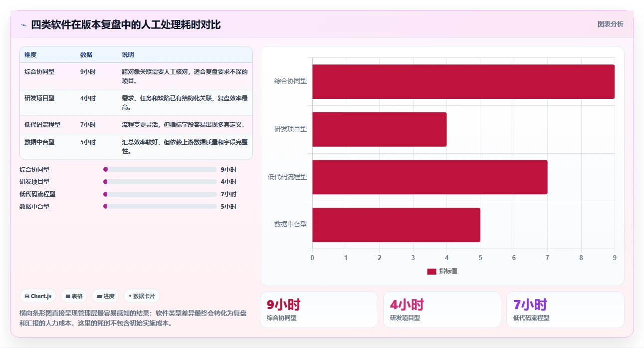Screen dimensions: 644x348
Task: Click the 横向条形图 footer note
Action: point(133,318)
